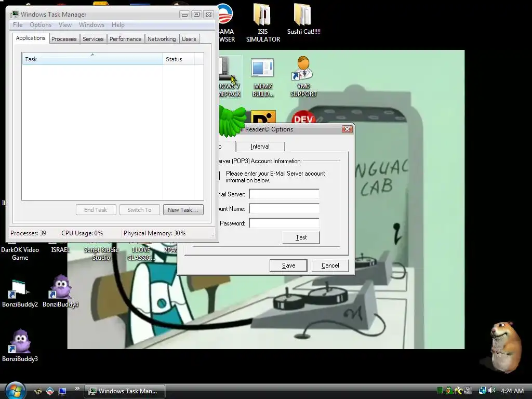Viewport: 532px width, 399px height.
Task: Click the New Task... button
Action: (x=183, y=210)
